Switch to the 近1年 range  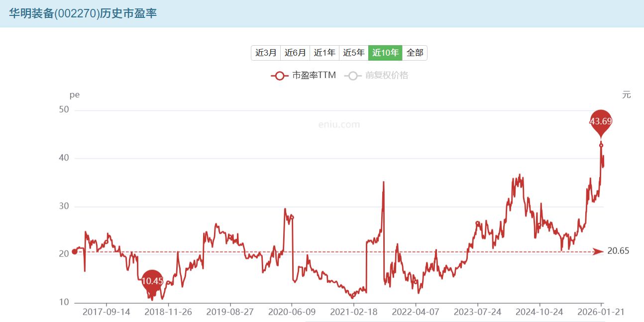(x=324, y=53)
